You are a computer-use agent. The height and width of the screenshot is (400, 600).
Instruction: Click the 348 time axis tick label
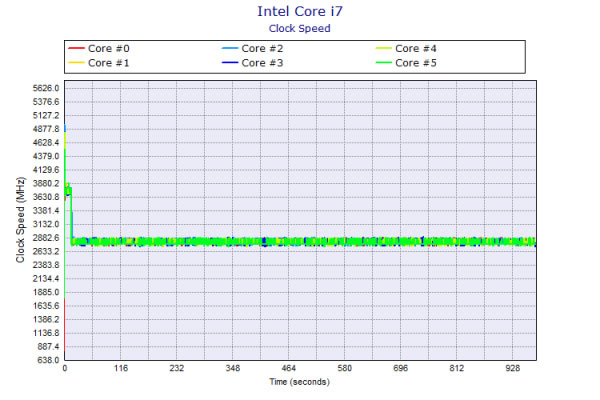tap(233, 368)
